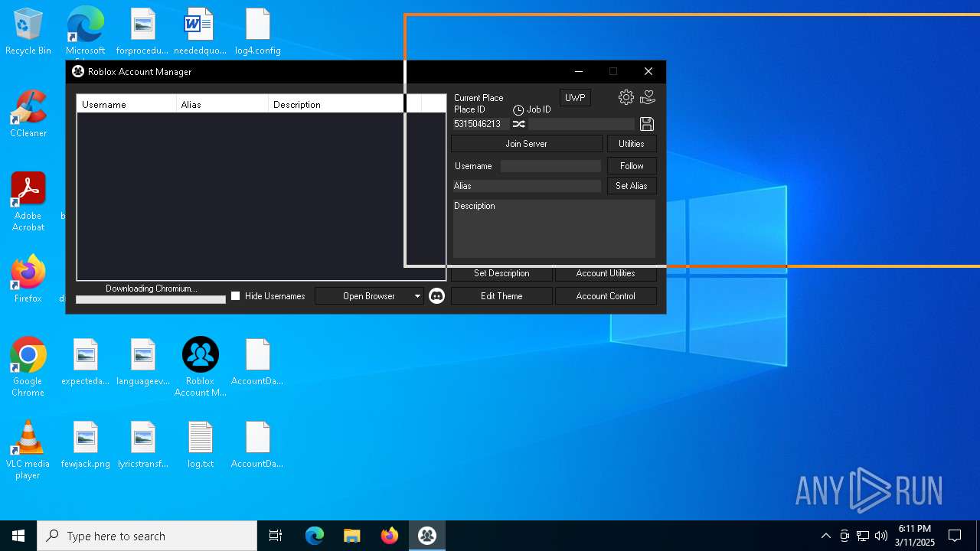Minimize the Roblox Account Manager window
The image size is (980, 551).
point(579,71)
